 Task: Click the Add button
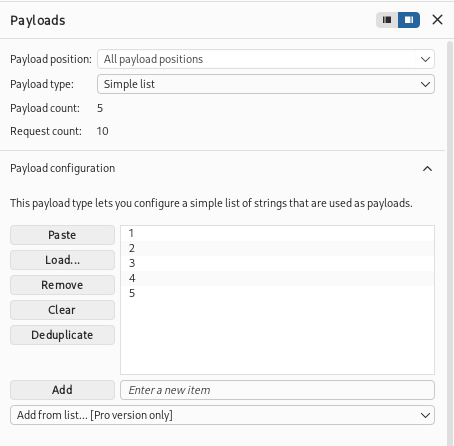coord(62,390)
